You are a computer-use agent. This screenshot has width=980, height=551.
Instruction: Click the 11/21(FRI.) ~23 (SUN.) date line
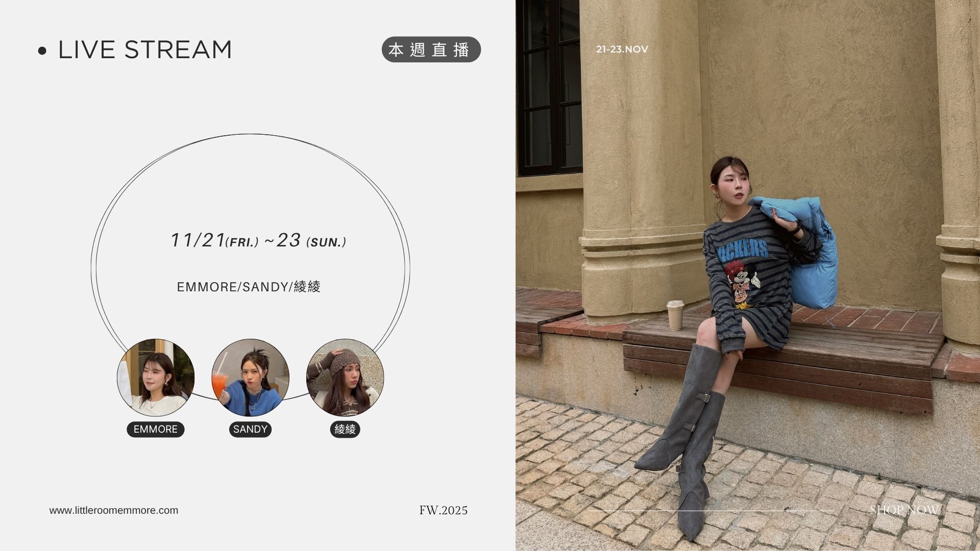click(x=258, y=241)
